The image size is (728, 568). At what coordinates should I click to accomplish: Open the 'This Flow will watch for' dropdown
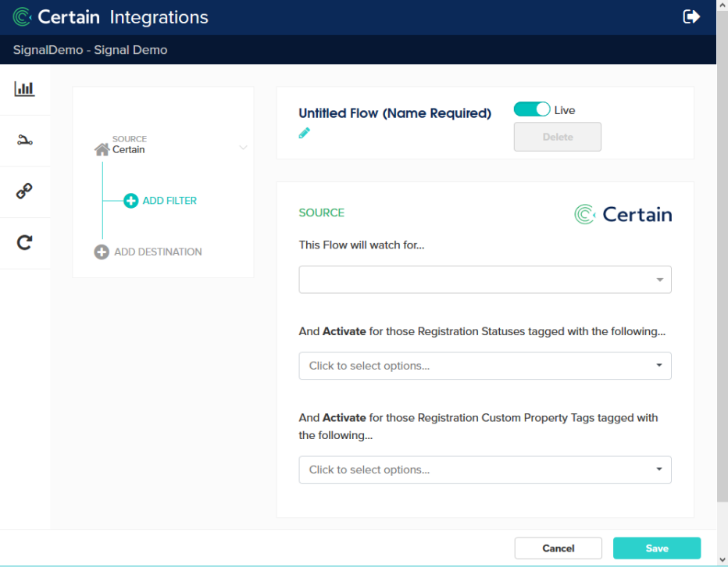click(485, 280)
